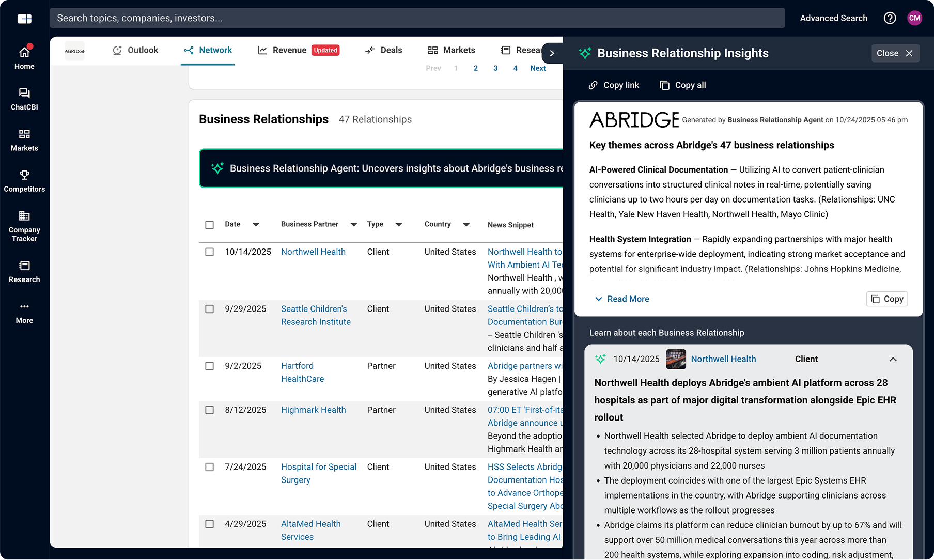934x560 pixels.
Task: Switch to the Revenue tab
Action: click(289, 50)
